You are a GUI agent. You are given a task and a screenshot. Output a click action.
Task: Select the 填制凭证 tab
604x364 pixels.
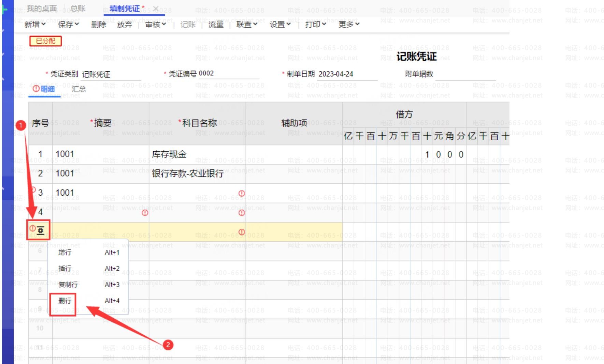point(125,9)
